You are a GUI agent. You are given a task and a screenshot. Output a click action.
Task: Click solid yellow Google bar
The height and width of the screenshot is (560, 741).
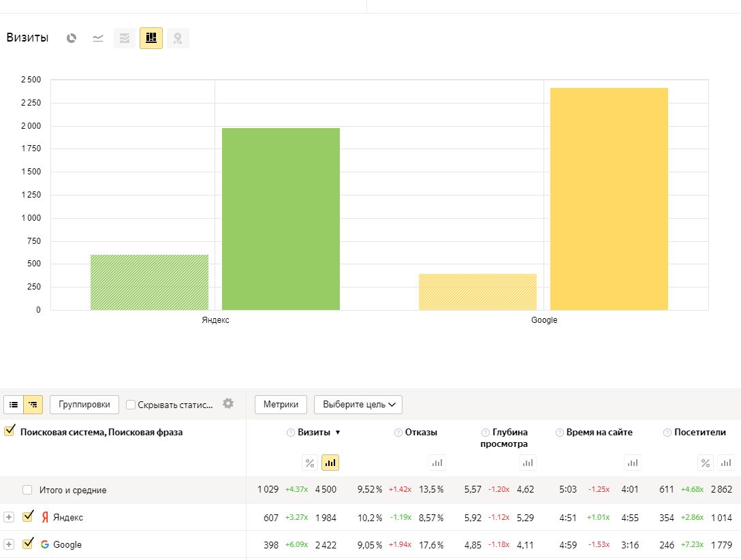(609, 199)
